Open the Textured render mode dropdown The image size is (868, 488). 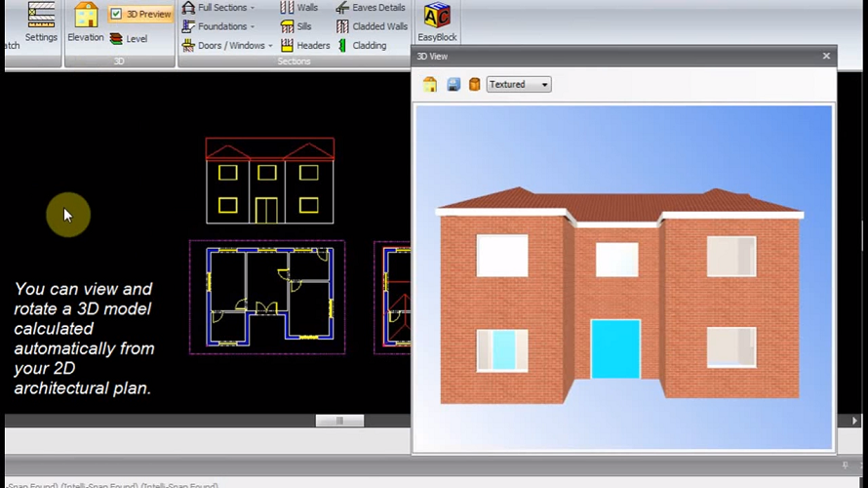coord(519,85)
